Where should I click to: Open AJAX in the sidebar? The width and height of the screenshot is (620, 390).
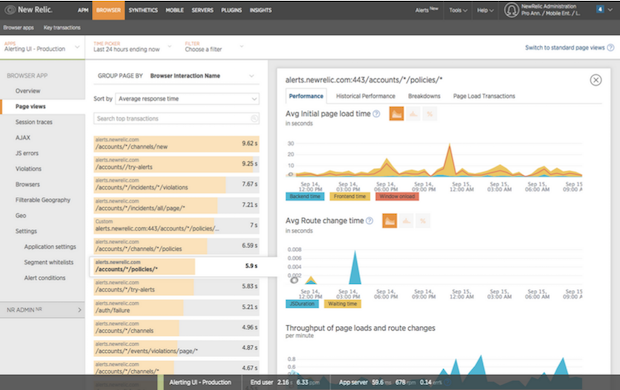(x=23, y=138)
